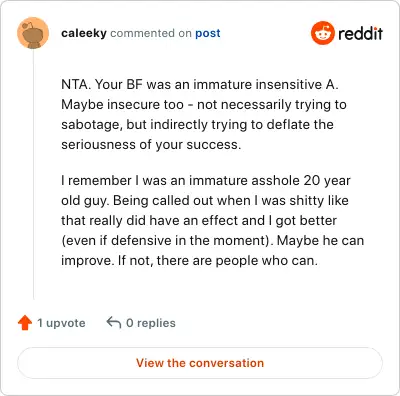Click the orange upvote arrow icon

[x=25, y=323]
